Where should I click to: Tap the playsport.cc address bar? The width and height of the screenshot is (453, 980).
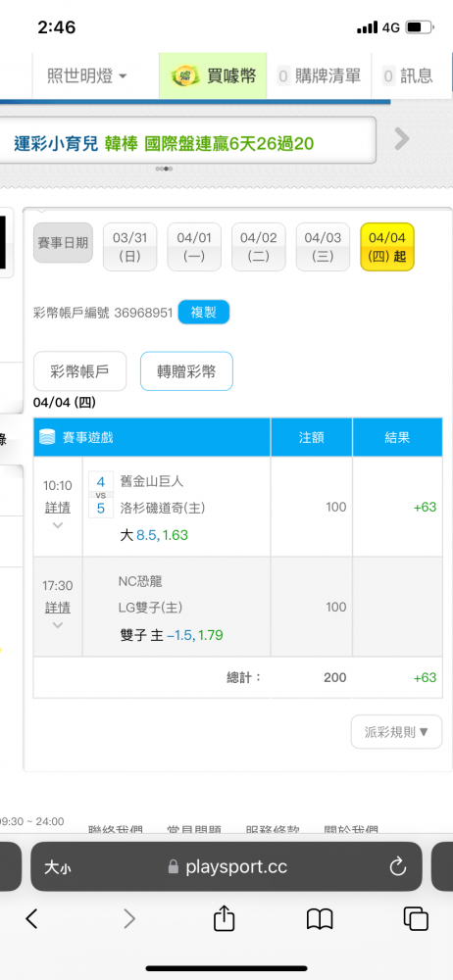[226, 866]
